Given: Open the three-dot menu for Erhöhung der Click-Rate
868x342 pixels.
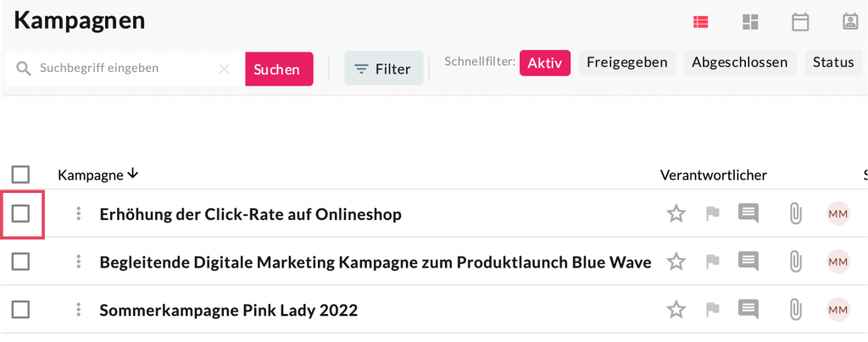Looking at the screenshot, I should click(78, 214).
